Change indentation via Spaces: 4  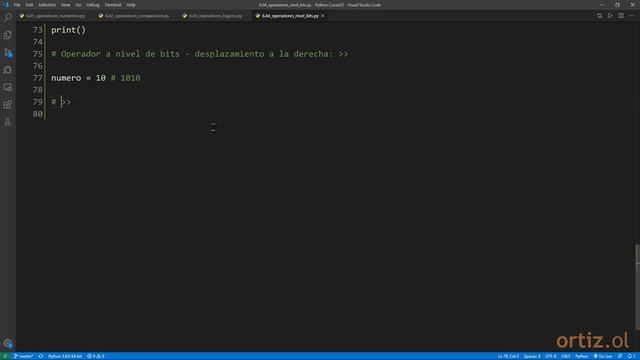[x=532, y=356]
